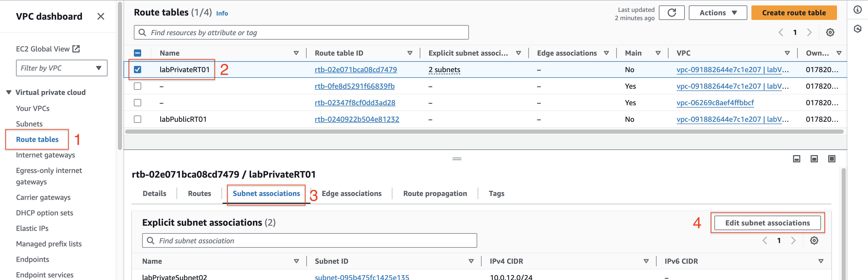The width and height of the screenshot is (868, 280).
Task: Refresh the route tables list
Action: coord(671,13)
